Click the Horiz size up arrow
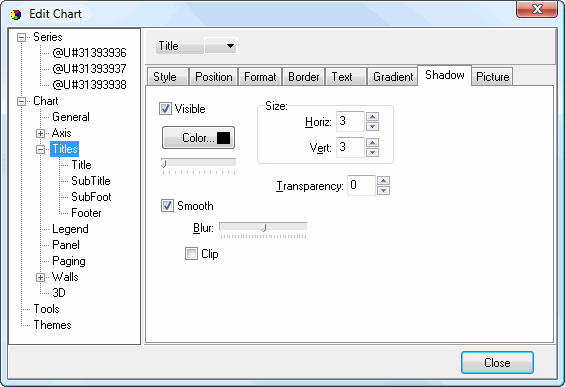Screen dimensions: 565x387 click(x=372, y=117)
